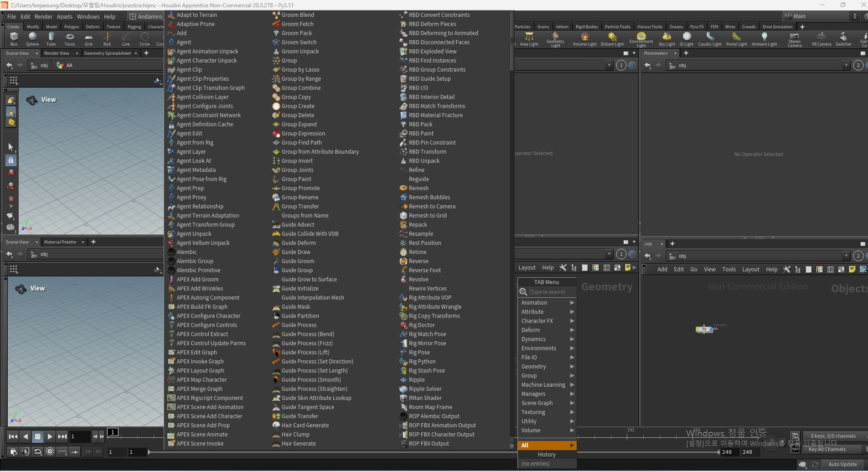
Task: Click the GI Light shelf icon
Action: coord(687,39)
